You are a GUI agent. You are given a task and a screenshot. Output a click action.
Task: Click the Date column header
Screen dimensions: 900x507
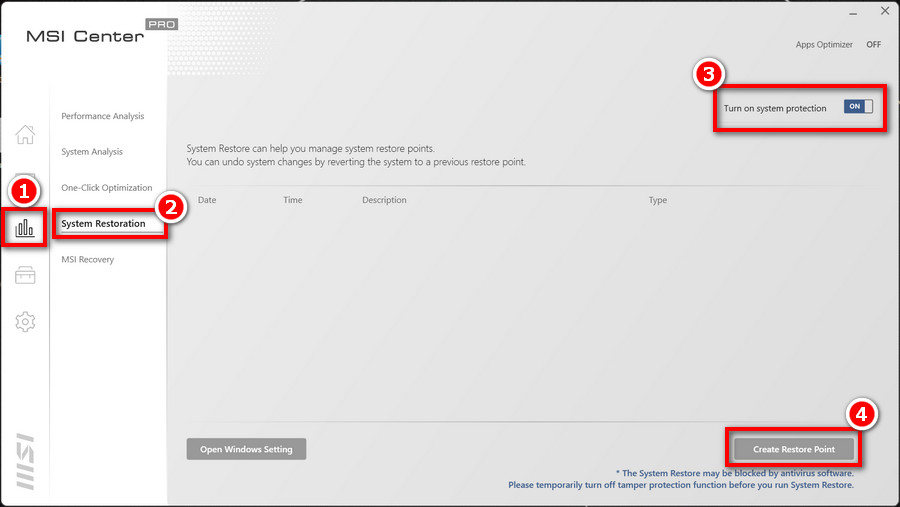point(207,200)
